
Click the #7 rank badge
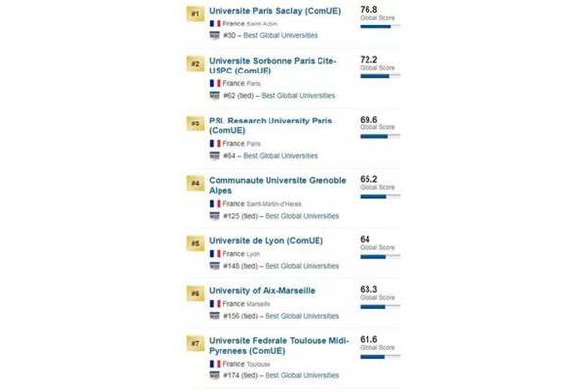tap(195, 343)
